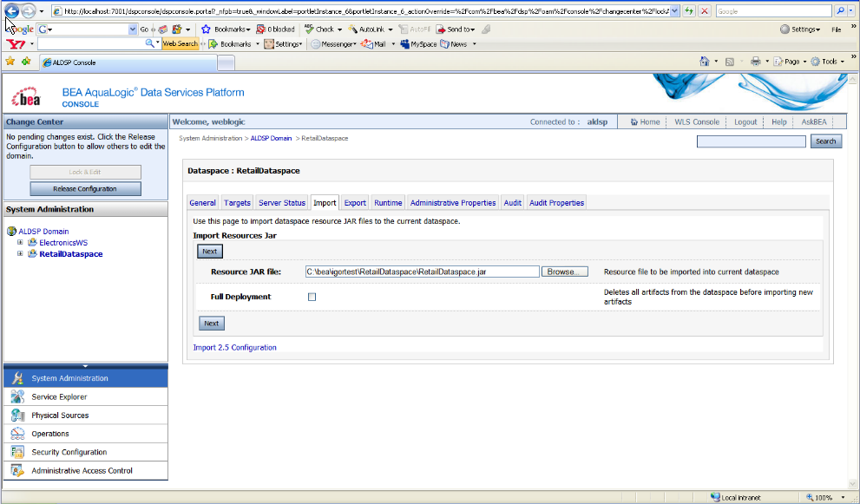
Task: Click the AskBEA link
Action: click(x=814, y=121)
